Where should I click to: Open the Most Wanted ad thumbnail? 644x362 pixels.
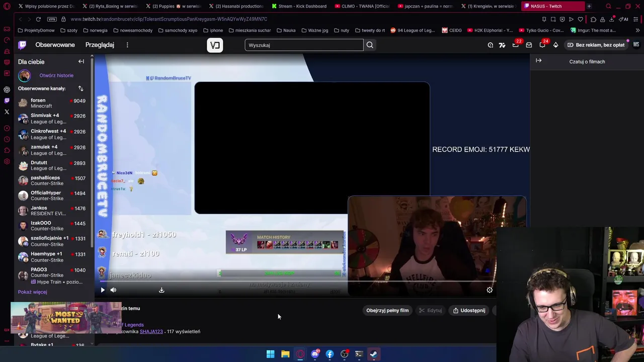click(x=66, y=317)
